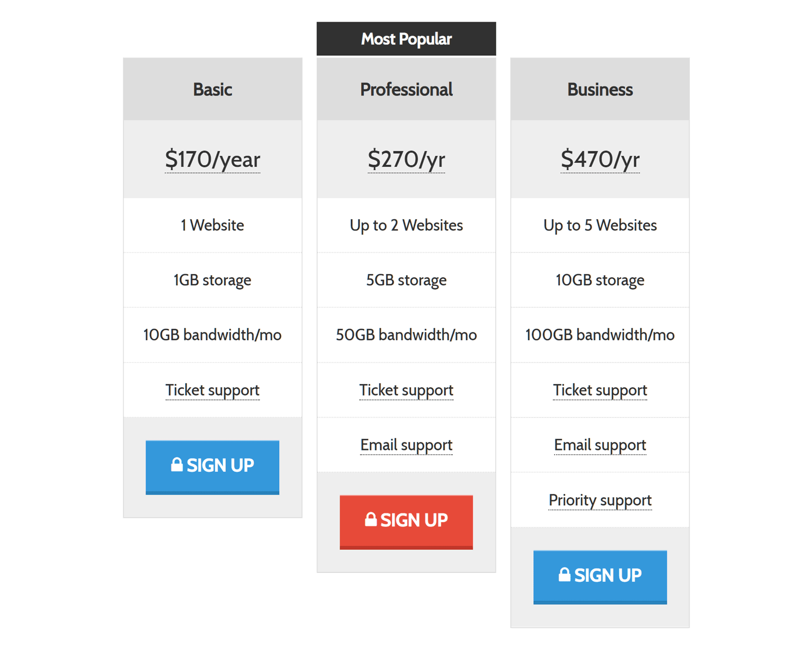Click Ticket support in the Basic plan

point(212,390)
